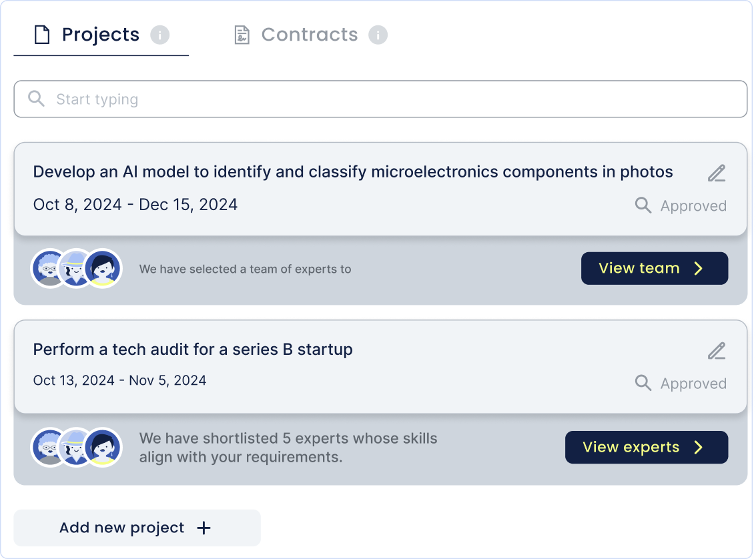Click the info icon next to Projects

click(x=160, y=35)
